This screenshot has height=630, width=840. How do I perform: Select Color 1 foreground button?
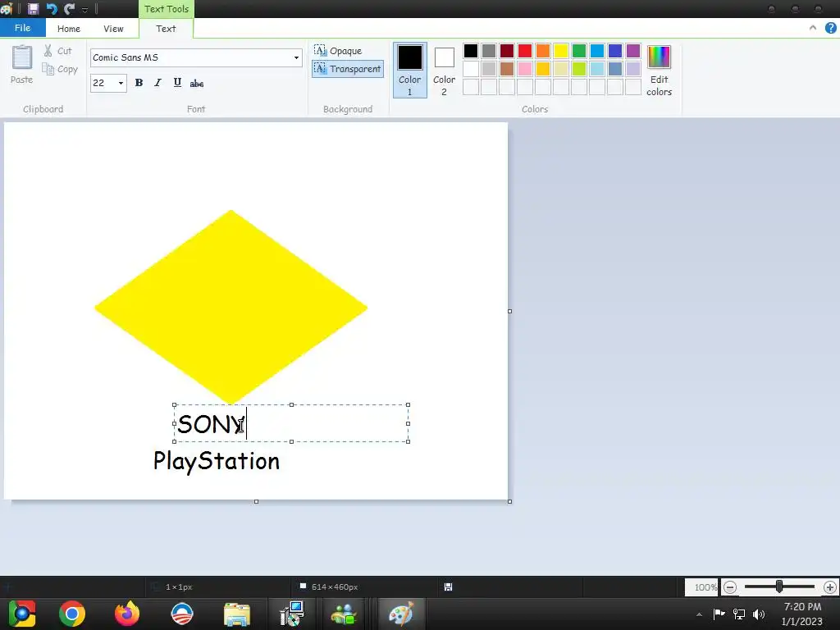coord(410,71)
